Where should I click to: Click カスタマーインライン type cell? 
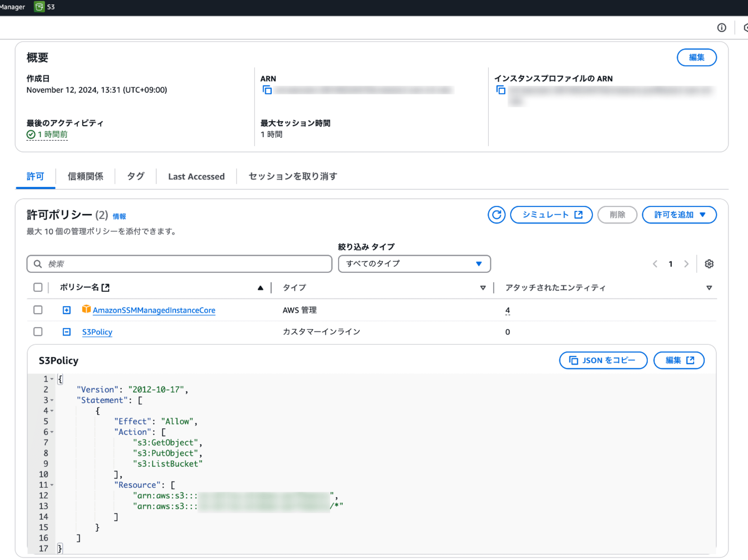[321, 332]
